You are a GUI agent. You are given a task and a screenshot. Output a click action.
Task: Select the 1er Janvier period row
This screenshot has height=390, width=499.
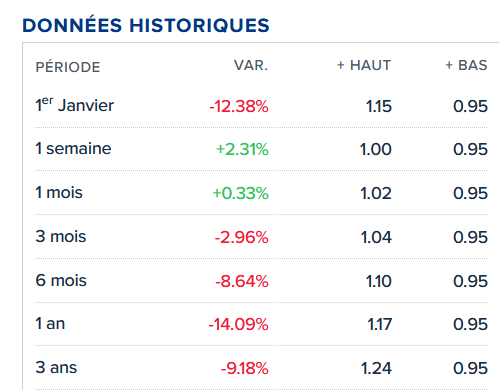coord(261,106)
